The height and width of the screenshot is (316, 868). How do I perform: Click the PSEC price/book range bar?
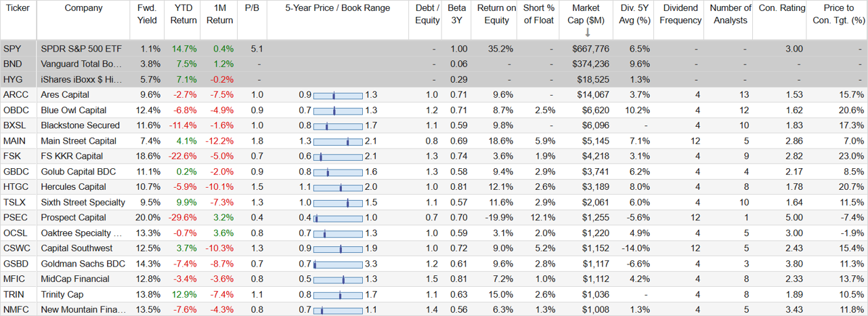339,218
